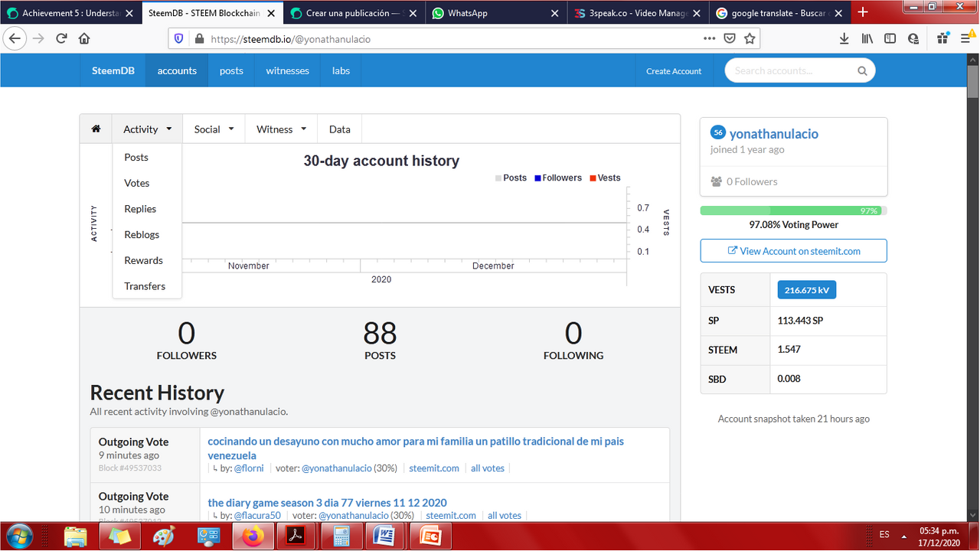Switch to the 3speak.co browser tab

(x=637, y=13)
